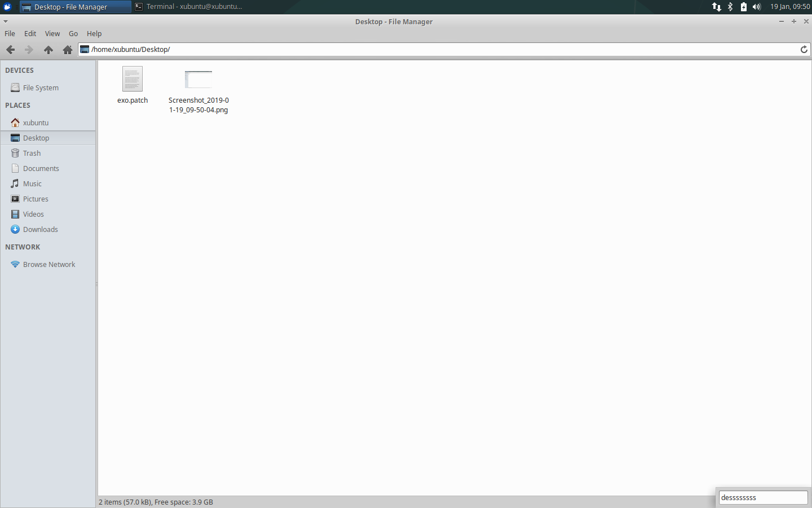Open the Trash from the sidebar

32,153
